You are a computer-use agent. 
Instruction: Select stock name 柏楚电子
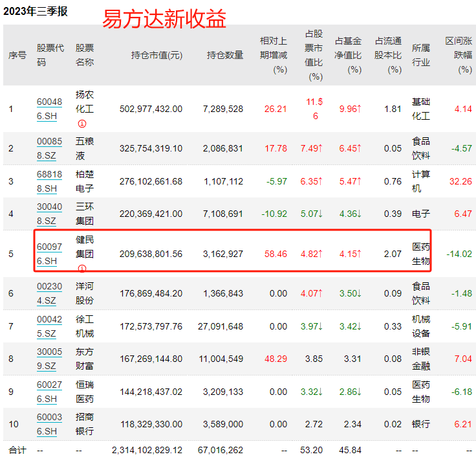(84, 181)
